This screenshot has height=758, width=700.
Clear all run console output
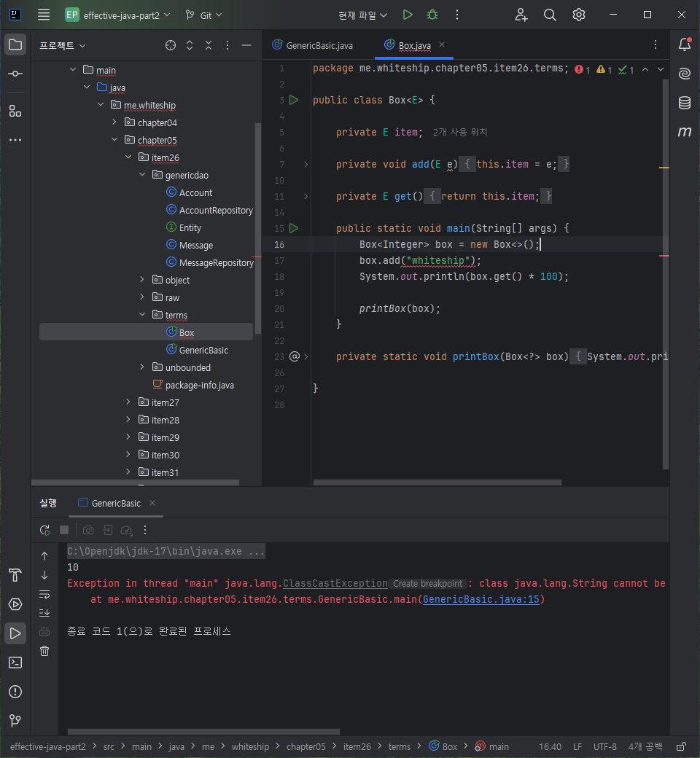tap(44, 651)
